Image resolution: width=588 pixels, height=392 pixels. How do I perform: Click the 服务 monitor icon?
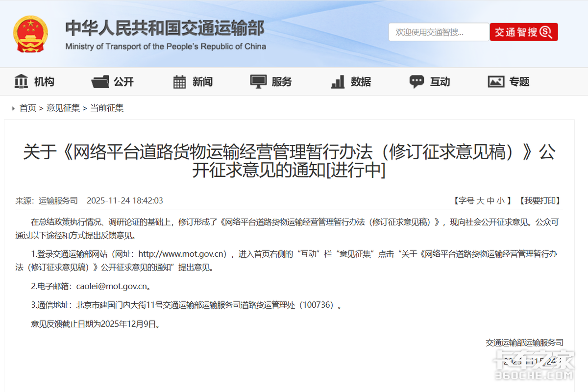point(258,82)
